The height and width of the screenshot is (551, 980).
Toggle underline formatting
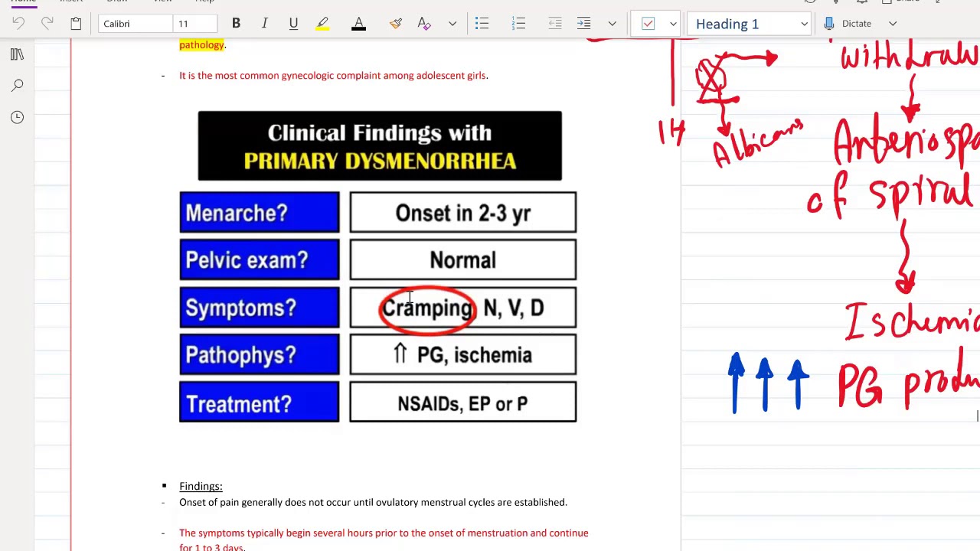click(x=293, y=24)
